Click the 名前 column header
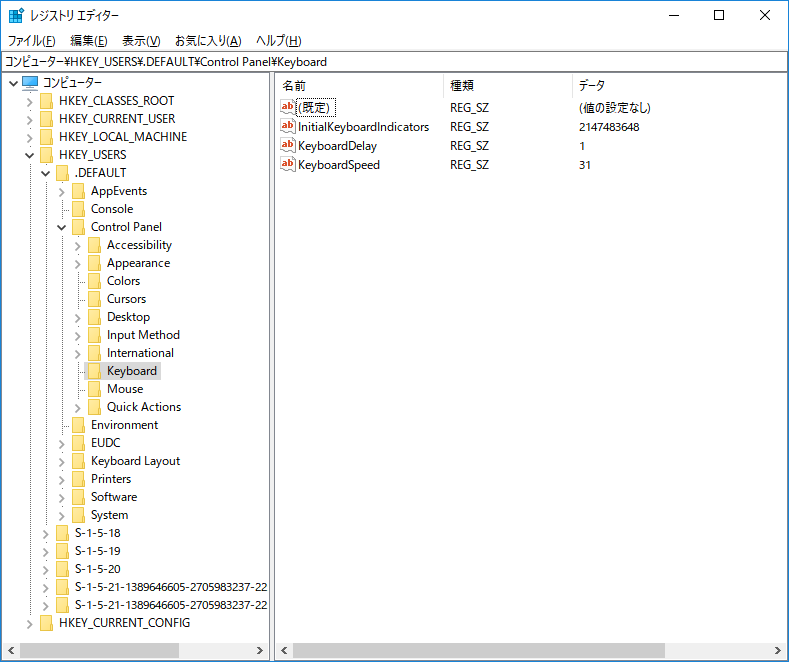This screenshot has height=662, width=789. [359, 86]
